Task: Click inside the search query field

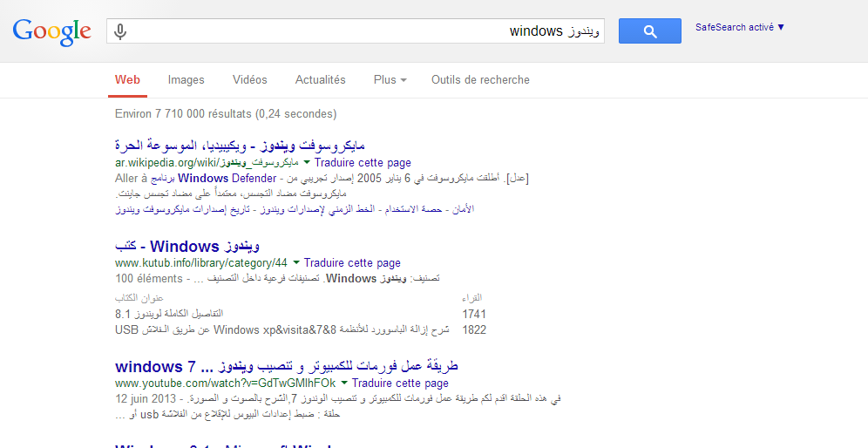Action: [356, 31]
